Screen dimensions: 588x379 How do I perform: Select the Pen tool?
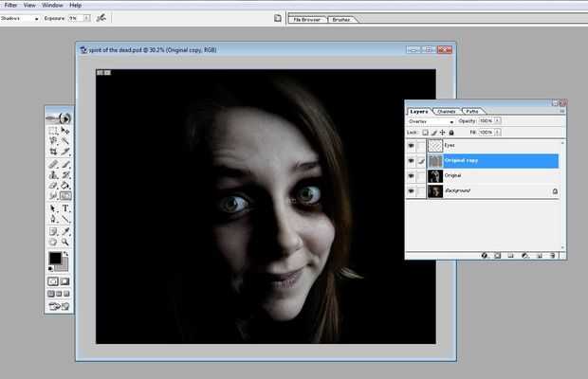coord(53,219)
